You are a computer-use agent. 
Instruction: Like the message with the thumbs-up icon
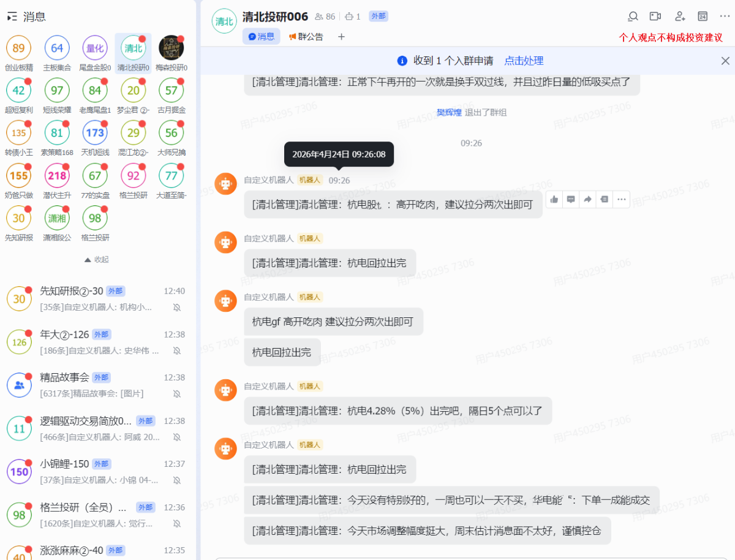pos(554,199)
